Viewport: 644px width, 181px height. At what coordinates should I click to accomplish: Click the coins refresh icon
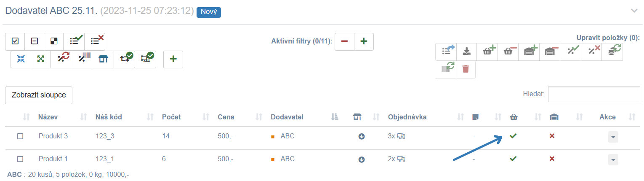(x=612, y=51)
